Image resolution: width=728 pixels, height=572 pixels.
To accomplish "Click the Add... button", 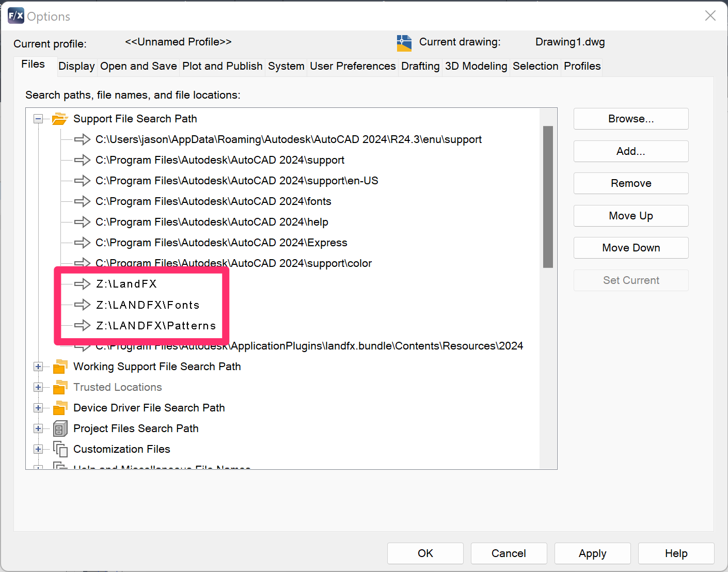I will pos(631,151).
